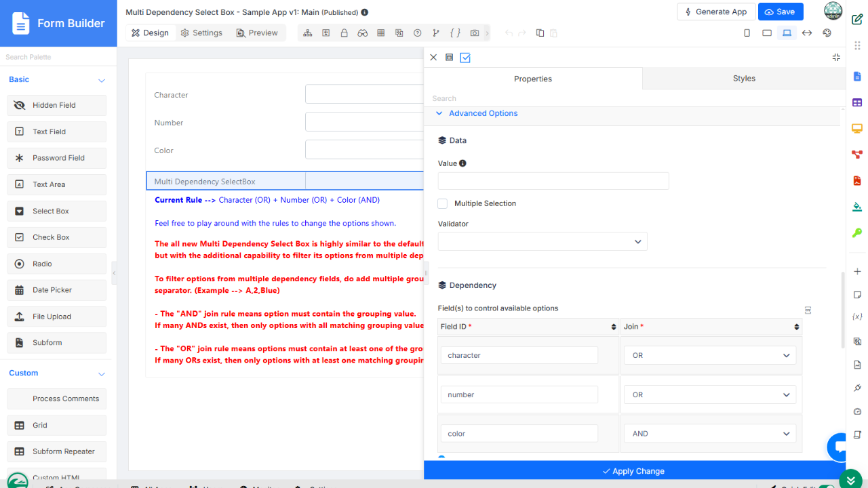The height and width of the screenshot is (488, 868).
Task: Open the Preview tab
Action: click(257, 33)
